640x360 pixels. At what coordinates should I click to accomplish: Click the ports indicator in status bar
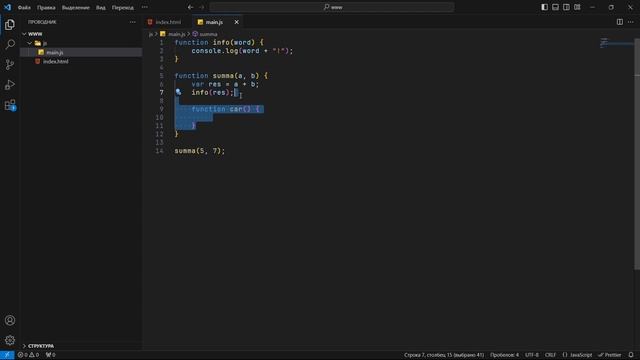51,355
